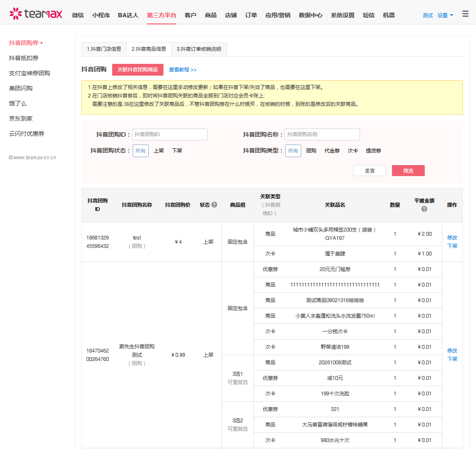The height and width of the screenshot is (450, 476).
Task: Select 上架 status filter option
Action: (x=159, y=150)
